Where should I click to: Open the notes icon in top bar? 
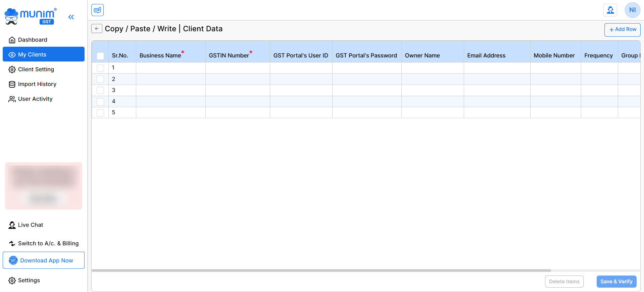pyautogui.click(x=97, y=10)
